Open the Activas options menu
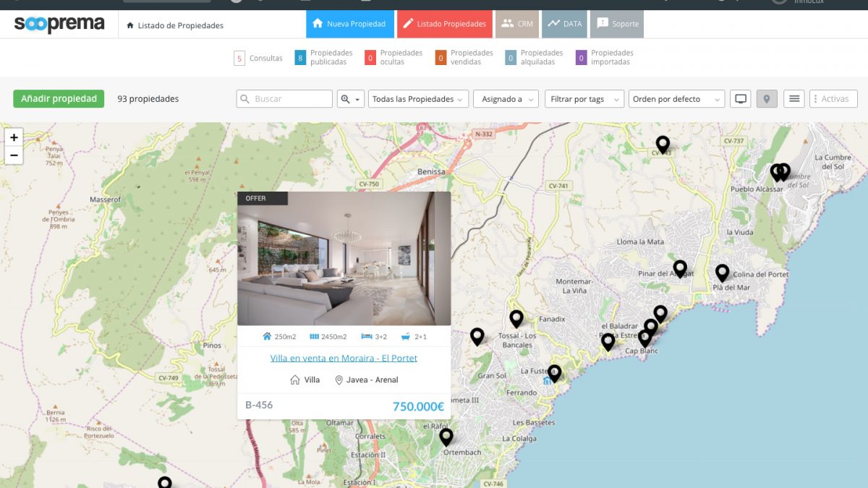The height and width of the screenshot is (488, 868). click(x=833, y=99)
